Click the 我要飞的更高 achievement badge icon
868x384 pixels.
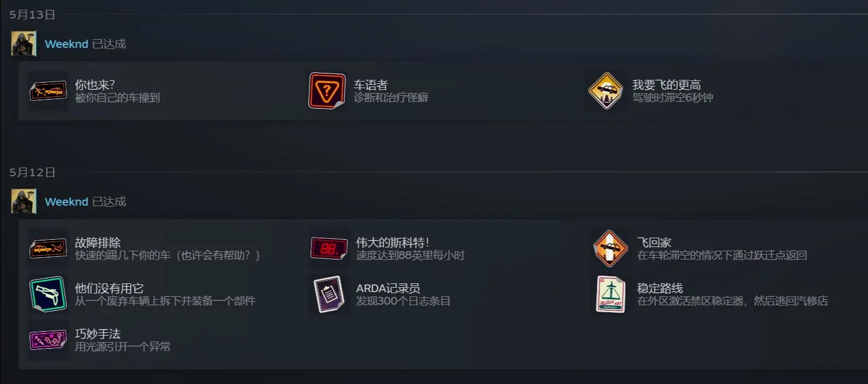tap(605, 91)
